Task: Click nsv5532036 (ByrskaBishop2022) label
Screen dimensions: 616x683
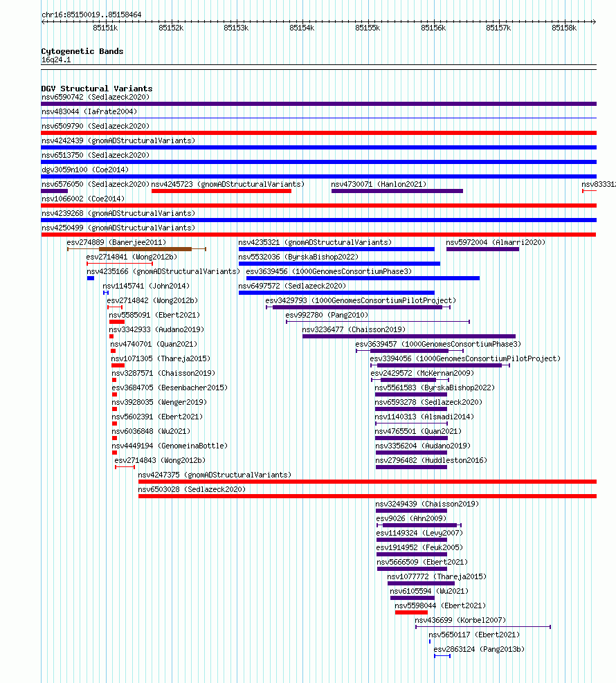Action: [298, 257]
